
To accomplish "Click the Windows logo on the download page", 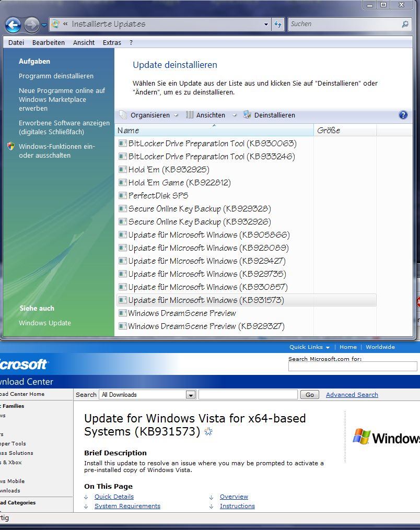I will pos(386,437).
